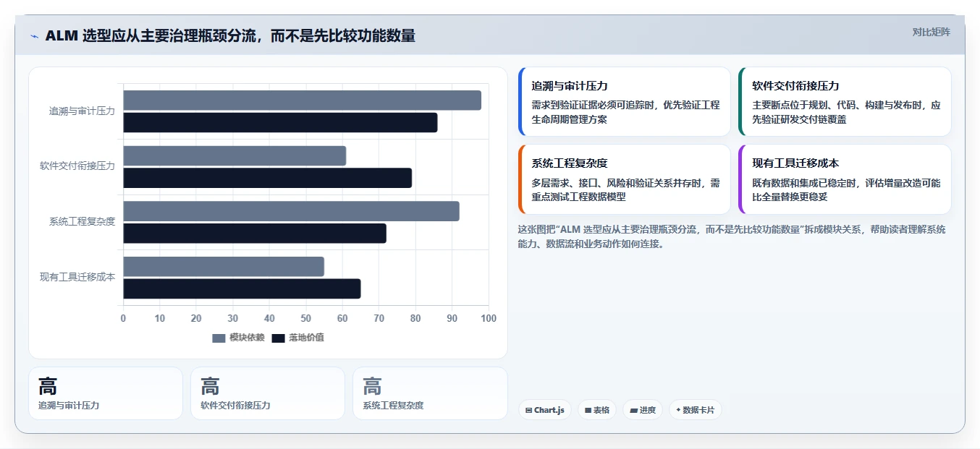Click the 高 stat card for 软件交付衔接压力
This screenshot has width=980, height=449.
[x=268, y=393]
